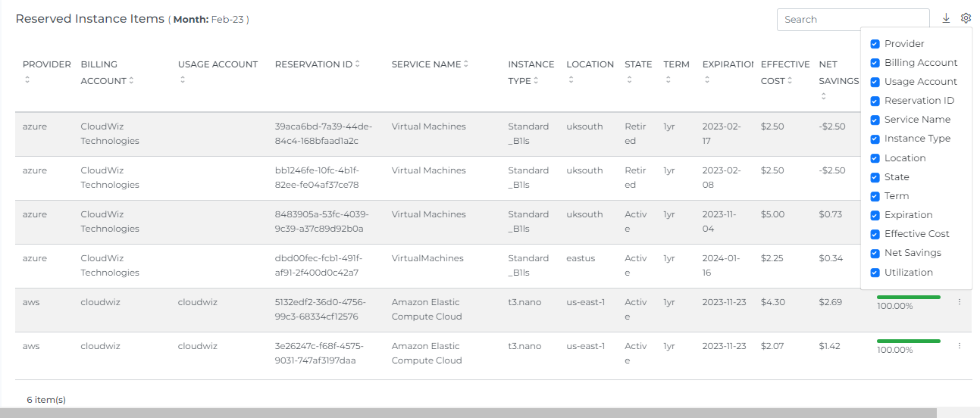Viewport: 980px width, 418px height.
Task: Open row menu for t3.nano $2.07 reservation
Action: 959,346
